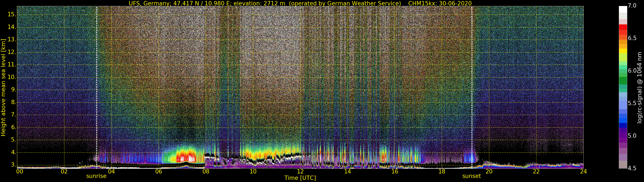Click the sunset label below the time axis
This screenshot has height=182, width=644.
pos(471,176)
